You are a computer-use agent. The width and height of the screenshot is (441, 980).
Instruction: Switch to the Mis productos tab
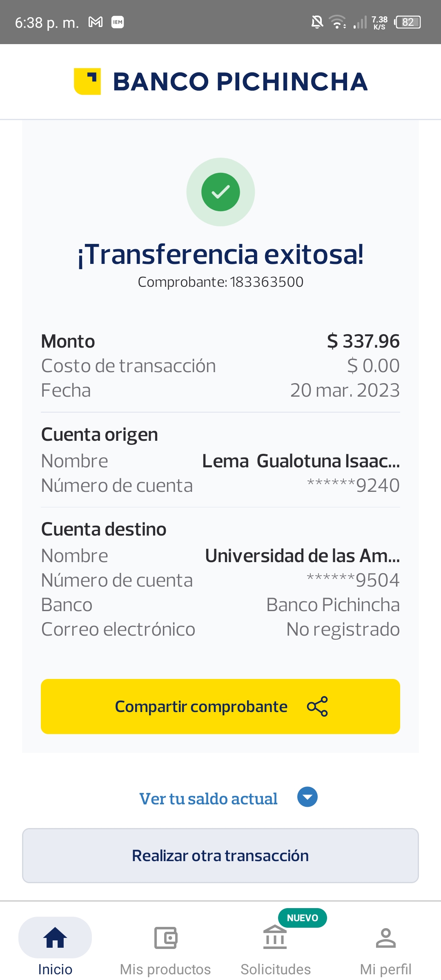[x=165, y=969]
